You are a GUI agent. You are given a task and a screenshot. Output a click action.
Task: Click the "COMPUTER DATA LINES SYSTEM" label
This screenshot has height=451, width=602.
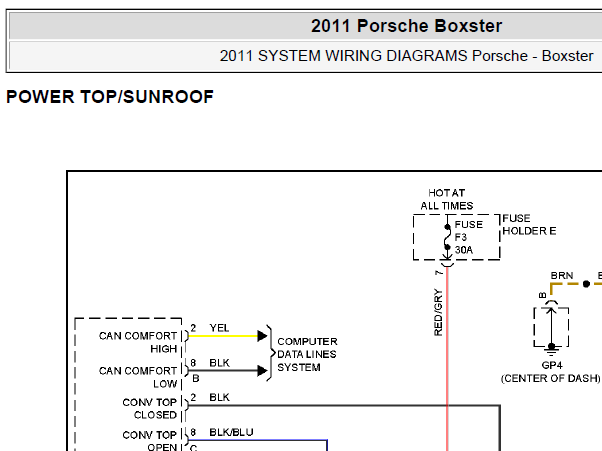click(x=307, y=354)
